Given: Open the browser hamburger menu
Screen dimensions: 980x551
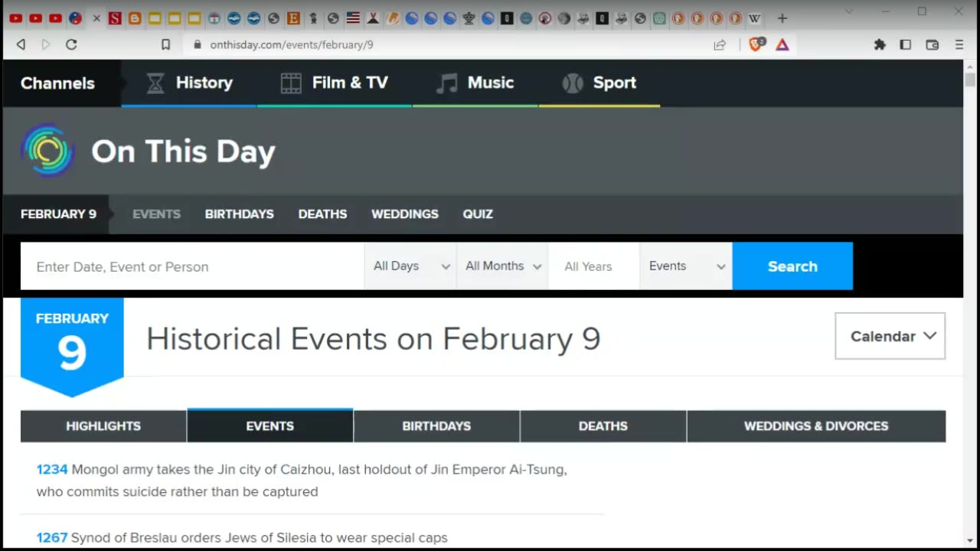Looking at the screenshot, I should coord(959,45).
